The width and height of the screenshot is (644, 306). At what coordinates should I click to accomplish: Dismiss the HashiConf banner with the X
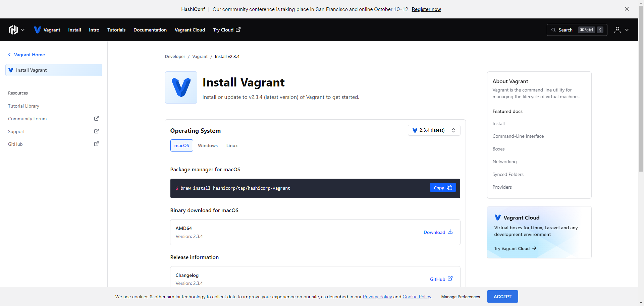click(x=627, y=9)
